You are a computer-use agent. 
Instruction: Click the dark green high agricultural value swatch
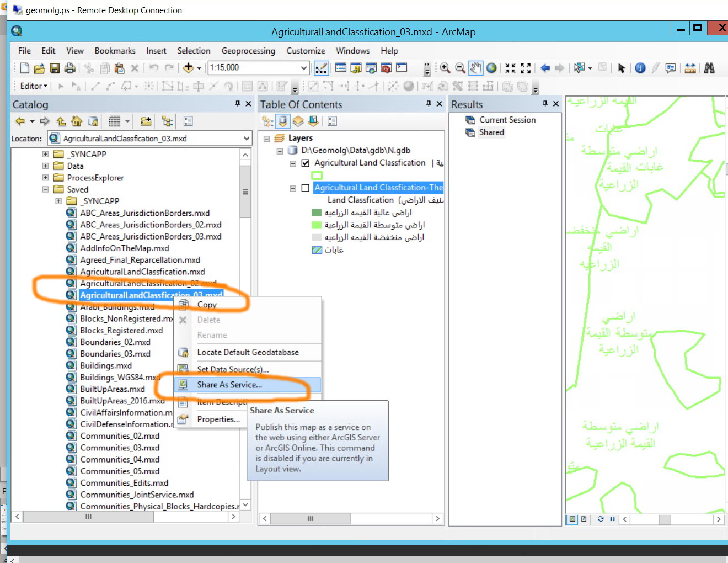317,213
